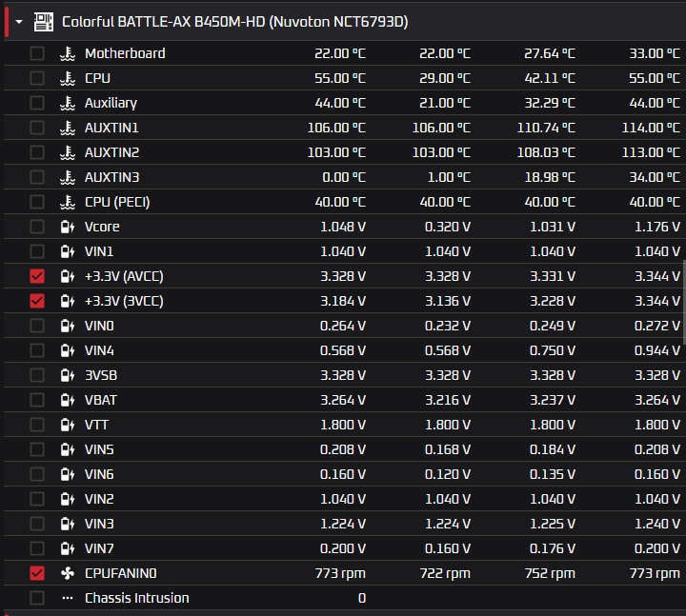Image resolution: width=686 pixels, height=616 pixels.
Task: Click the thermometer icon beside Motherboard
Action: (x=67, y=53)
